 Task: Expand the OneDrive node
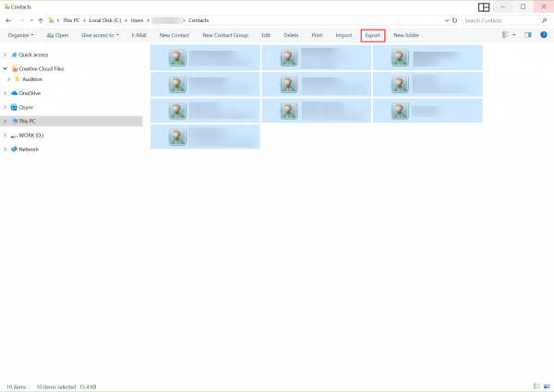click(6, 93)
